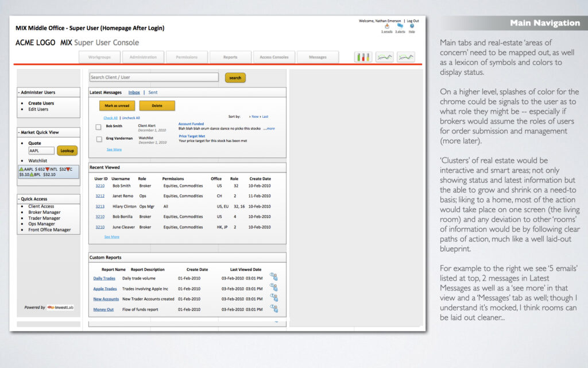Collapse the Market Quick View panel
Viewport: 588px width, 368px height.
pos(19,132)
